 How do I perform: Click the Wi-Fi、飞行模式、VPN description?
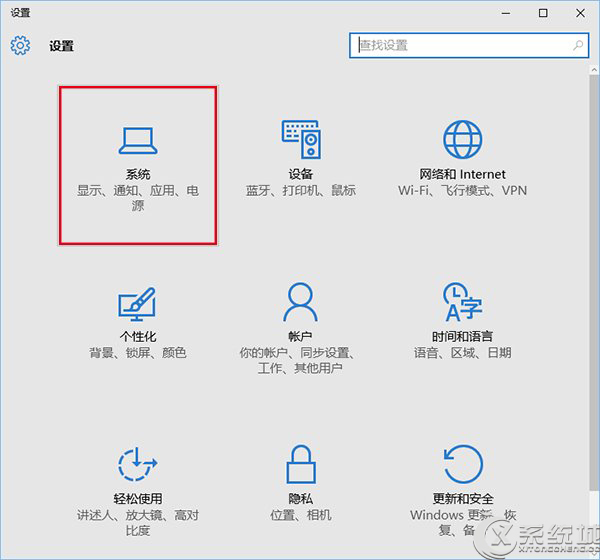click(x=462, y=190)
